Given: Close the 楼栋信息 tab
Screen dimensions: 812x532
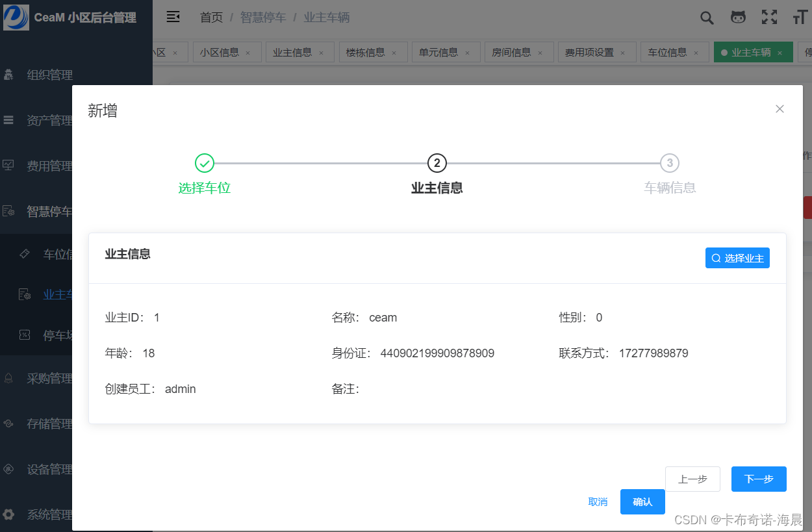Looking at the screenshot, I should (x=394, y=53).
